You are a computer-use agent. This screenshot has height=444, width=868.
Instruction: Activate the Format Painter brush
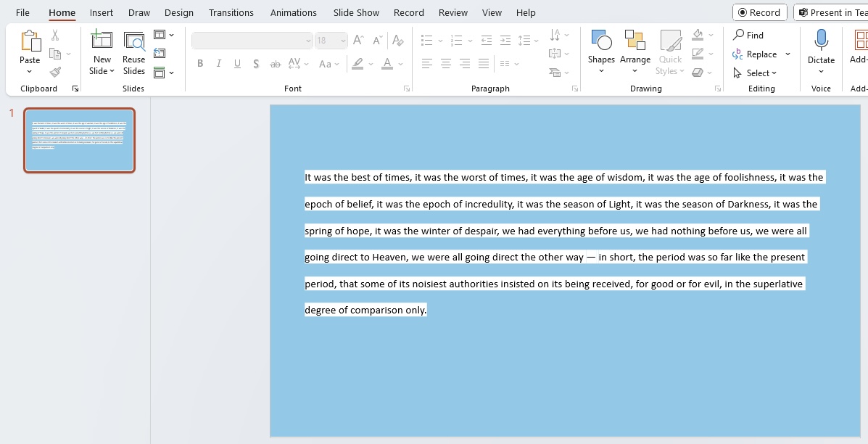click(x=55, y=72)
